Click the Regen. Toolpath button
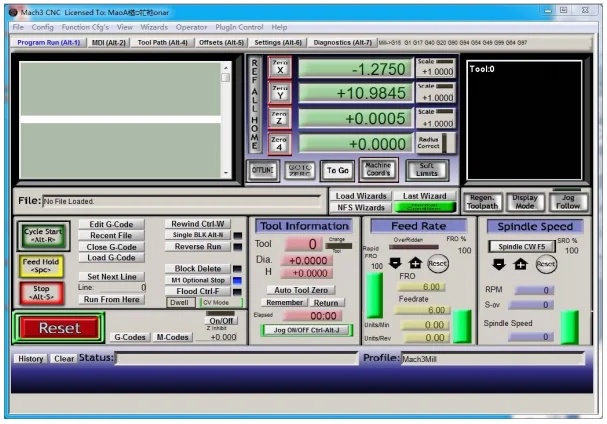This screenshot has height=424, width=607. (482, 201)
